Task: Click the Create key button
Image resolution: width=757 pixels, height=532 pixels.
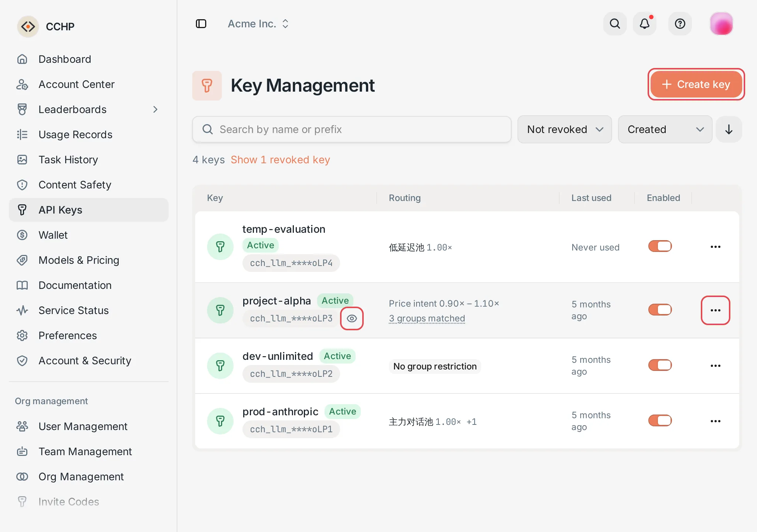Action: 696,84
